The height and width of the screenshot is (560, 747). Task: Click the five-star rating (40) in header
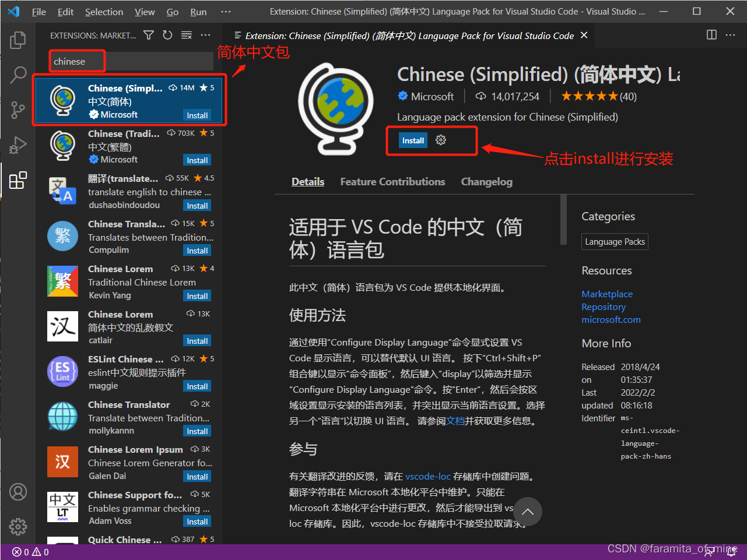(x=599, y=97)
